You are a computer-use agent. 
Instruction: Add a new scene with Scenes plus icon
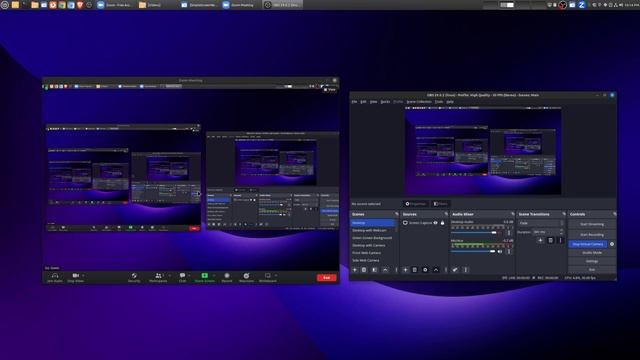tap(354, 270)
